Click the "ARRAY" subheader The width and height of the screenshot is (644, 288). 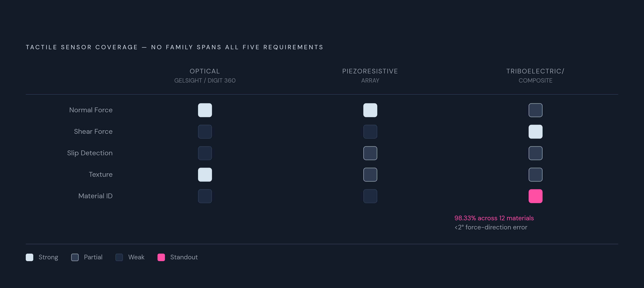tap(370, 81)
